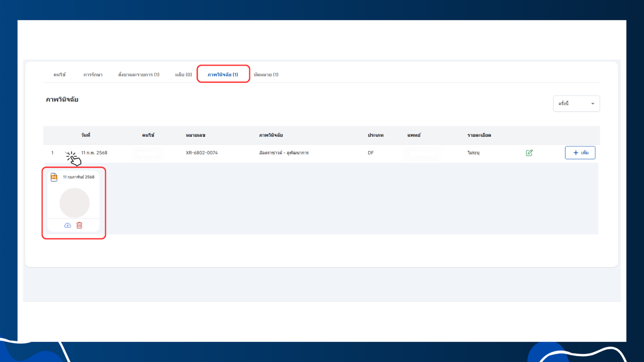Click the green edit icon in row 1
Viewport: 644px width, 362px height.
coord(529,153)
